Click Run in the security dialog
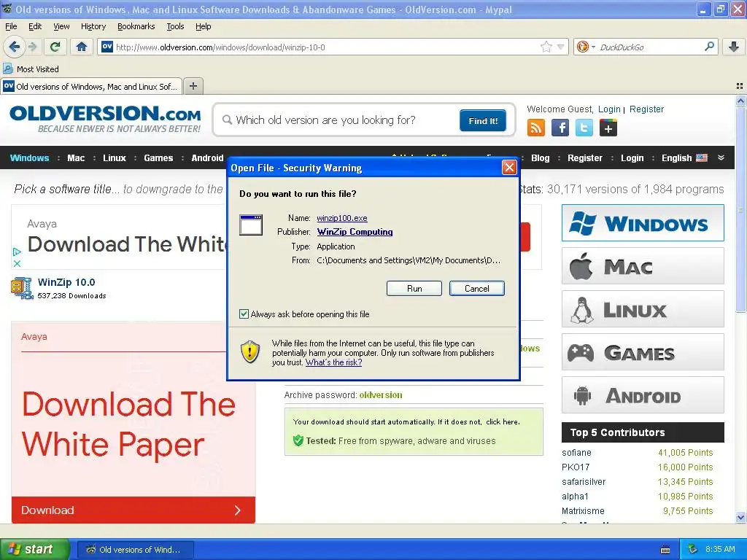 414,288
